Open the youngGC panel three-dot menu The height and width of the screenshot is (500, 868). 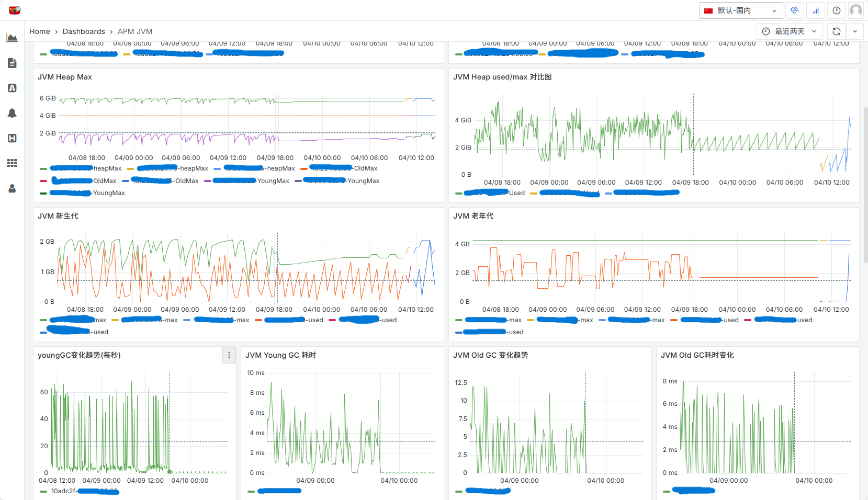point(229,355)
